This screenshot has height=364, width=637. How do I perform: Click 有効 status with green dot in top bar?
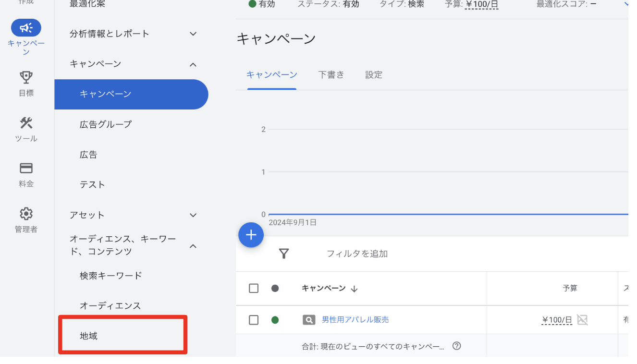point(262,4)
